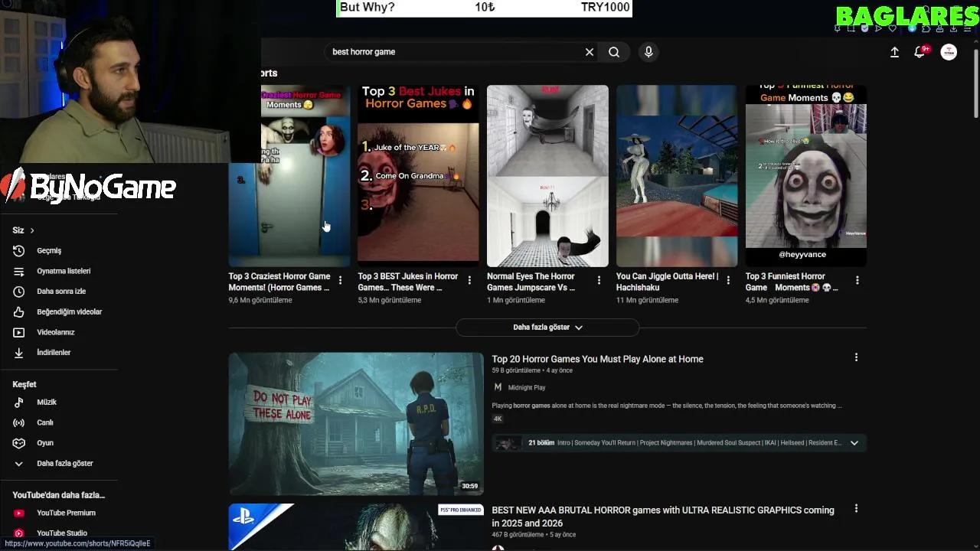
Task: Open You Can Jiggle Outta Here short
Action: (x=677, y=176)
